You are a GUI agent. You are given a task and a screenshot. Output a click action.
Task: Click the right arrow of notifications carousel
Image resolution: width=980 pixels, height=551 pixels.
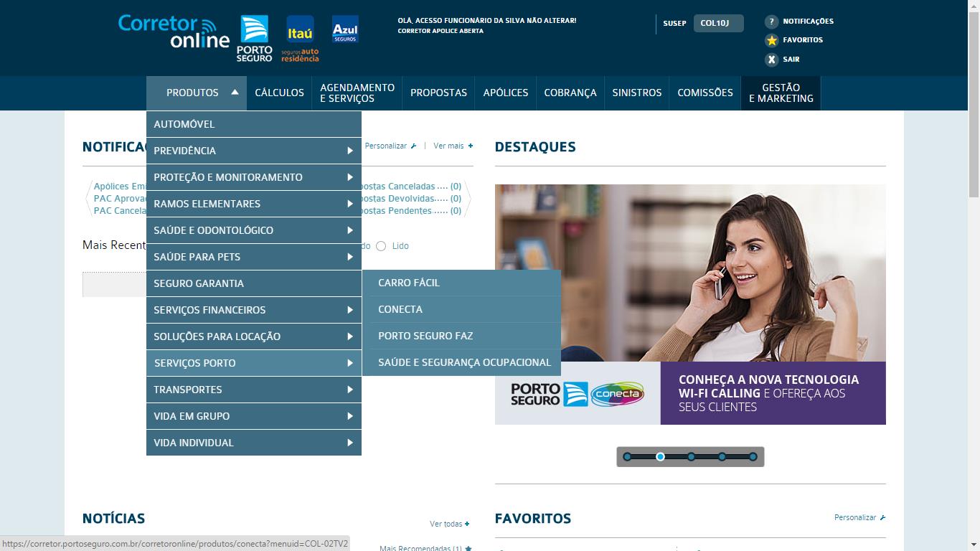point(468,198)
